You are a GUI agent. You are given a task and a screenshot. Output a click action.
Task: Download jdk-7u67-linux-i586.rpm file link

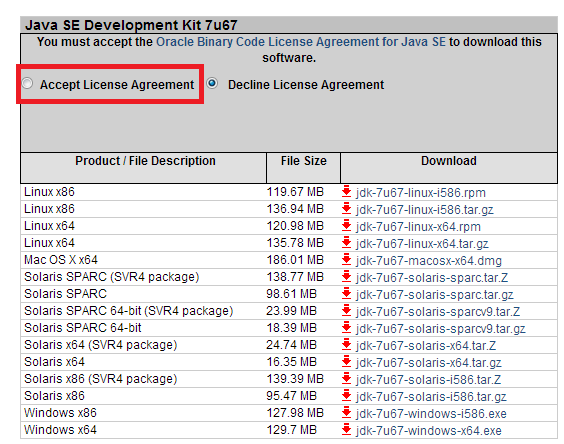420,193
